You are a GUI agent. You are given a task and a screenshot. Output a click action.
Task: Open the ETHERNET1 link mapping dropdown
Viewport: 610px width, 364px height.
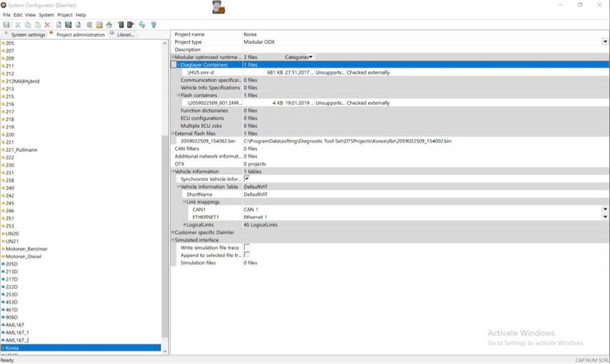pos(604,217)
